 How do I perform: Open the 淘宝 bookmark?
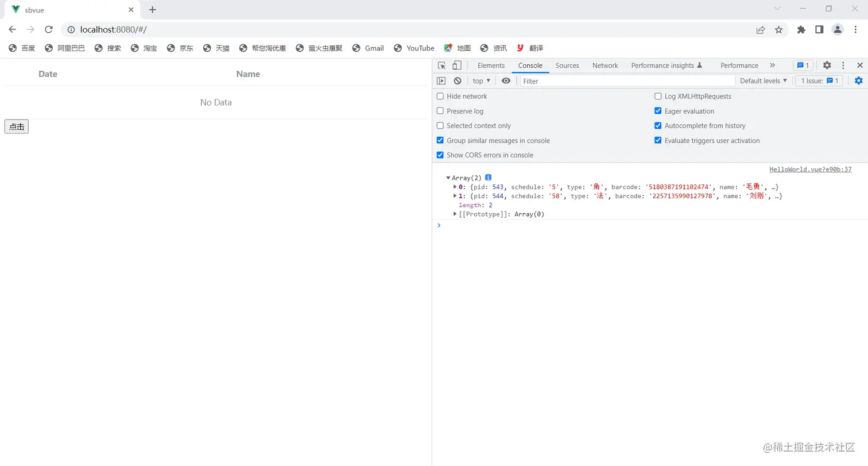pos(144,48)
